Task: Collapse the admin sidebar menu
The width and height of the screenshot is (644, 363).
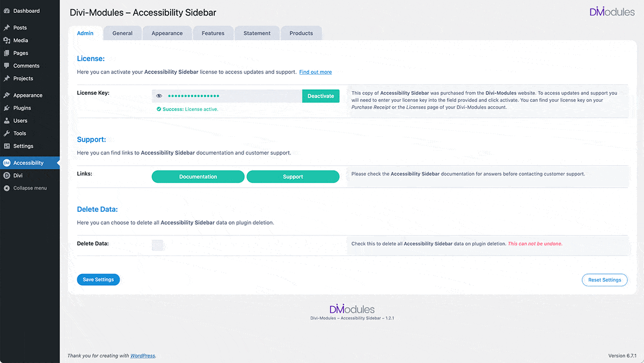Action: point(7,188)
